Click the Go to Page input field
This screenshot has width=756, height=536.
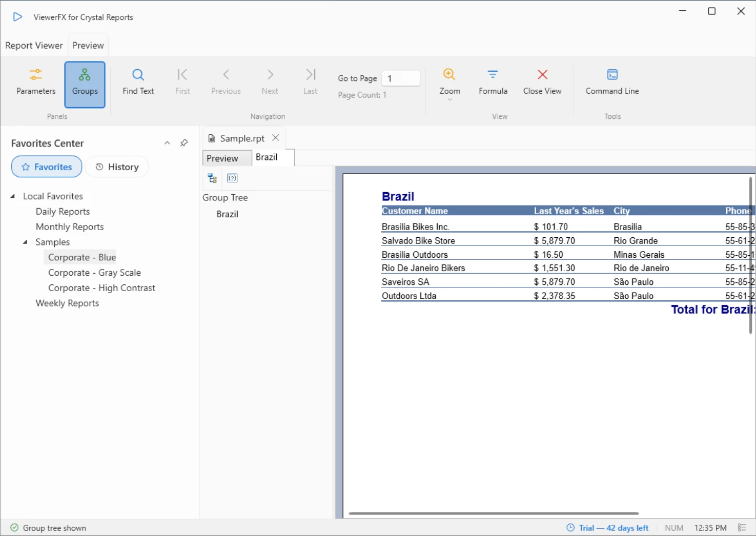pos(401,78)
